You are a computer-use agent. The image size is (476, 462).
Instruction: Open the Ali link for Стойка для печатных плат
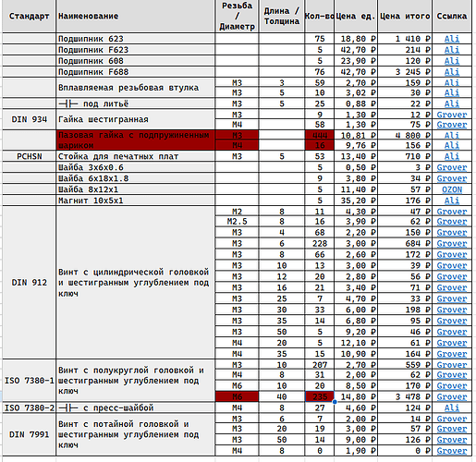[x=452, y=156]
